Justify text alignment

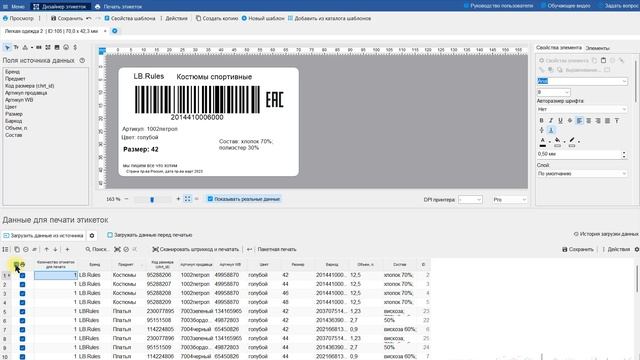pyautogui.click(x=607, y=120)
